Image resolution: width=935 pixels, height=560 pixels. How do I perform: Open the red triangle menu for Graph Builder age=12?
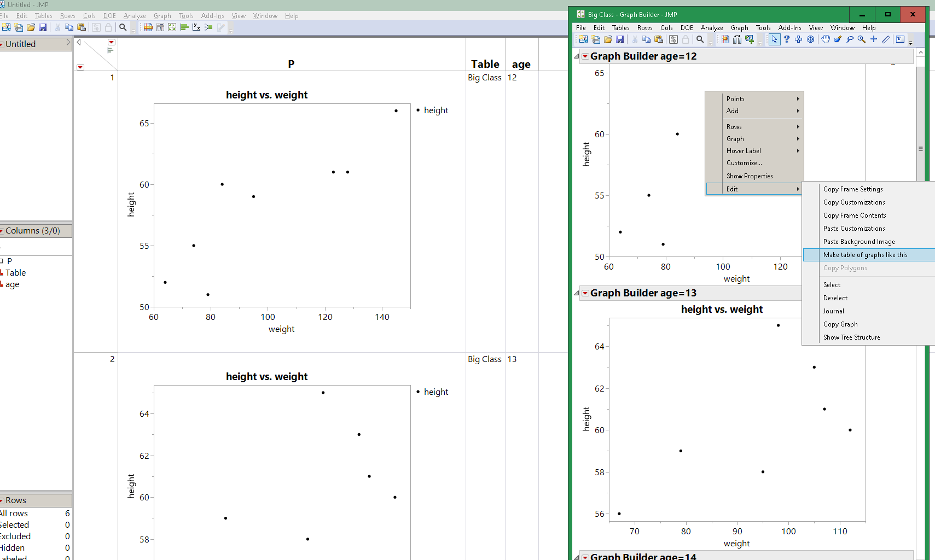pyautogui.click(x=585, y=56)
